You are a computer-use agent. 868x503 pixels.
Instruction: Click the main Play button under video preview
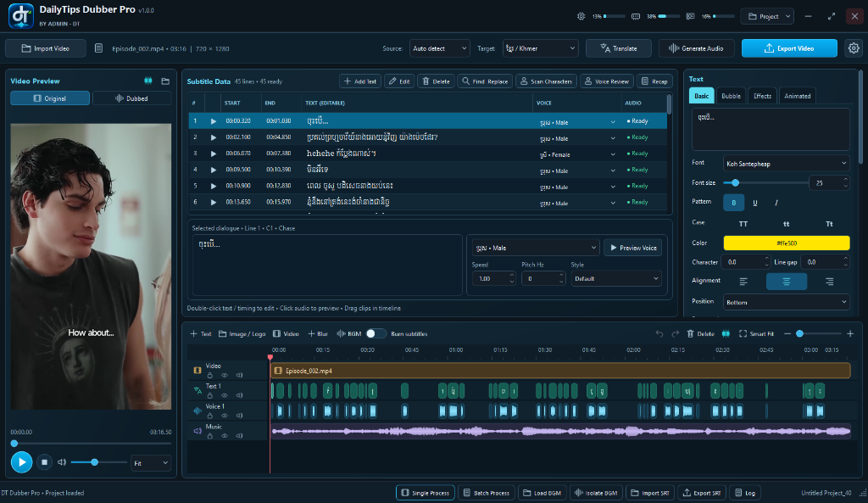point(21,462)
